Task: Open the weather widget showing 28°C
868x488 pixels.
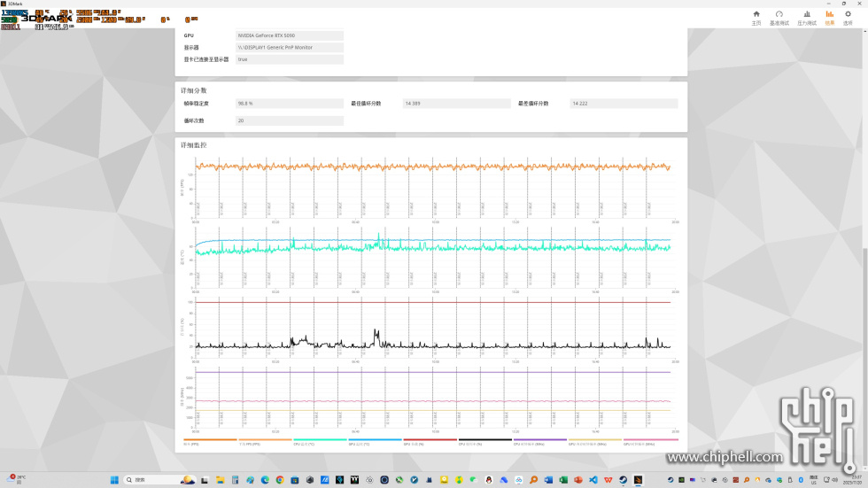Action: pos(17,480)
